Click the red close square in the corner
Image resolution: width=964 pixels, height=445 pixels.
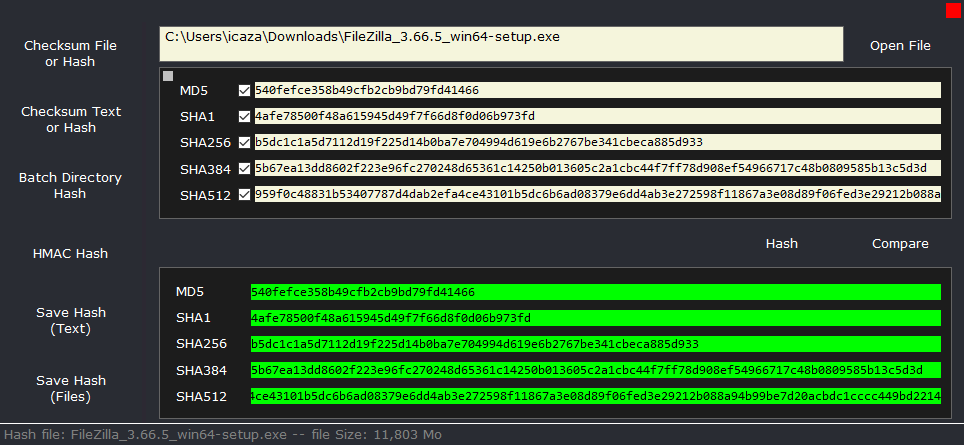[952, 11]
